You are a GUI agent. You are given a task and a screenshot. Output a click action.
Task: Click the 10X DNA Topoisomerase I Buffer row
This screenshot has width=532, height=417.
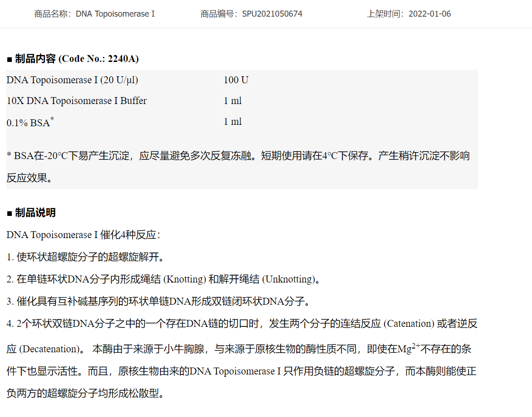click(76, 101)
